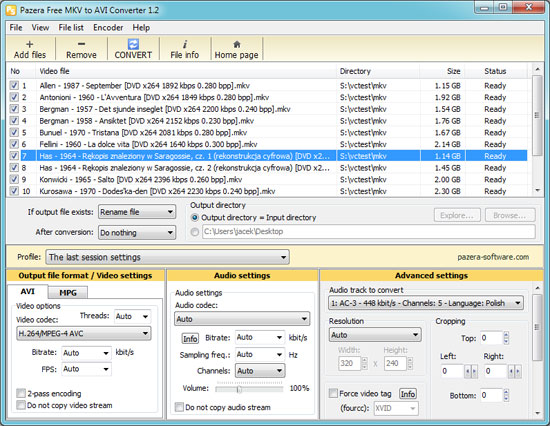Sort by the Video file column header
The width and height of the screenshot is (550, 426).
pyautogui.click(x=186, y=71)
